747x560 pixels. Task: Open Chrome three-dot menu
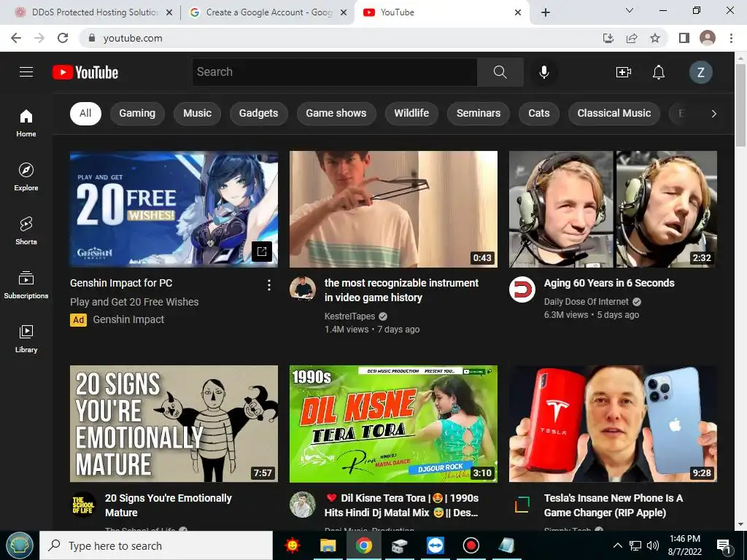click(731, 38)
